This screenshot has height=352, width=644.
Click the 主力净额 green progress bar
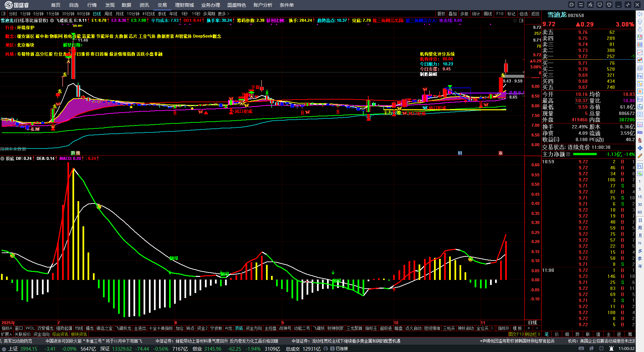coord(585,154)
